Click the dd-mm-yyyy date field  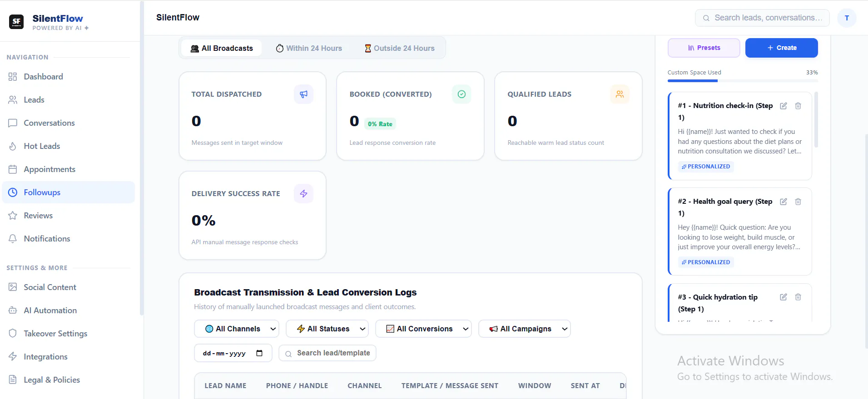click(x=233, y=353)
